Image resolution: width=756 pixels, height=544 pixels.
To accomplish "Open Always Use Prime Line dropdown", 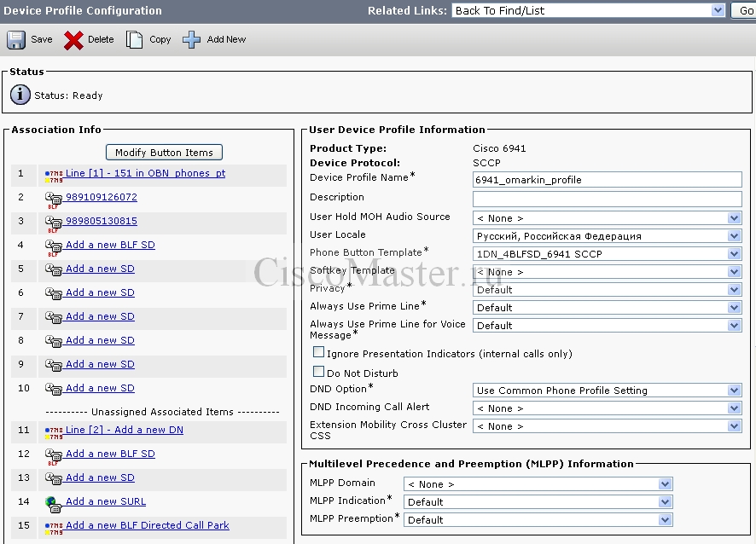I will coord(607,308).
